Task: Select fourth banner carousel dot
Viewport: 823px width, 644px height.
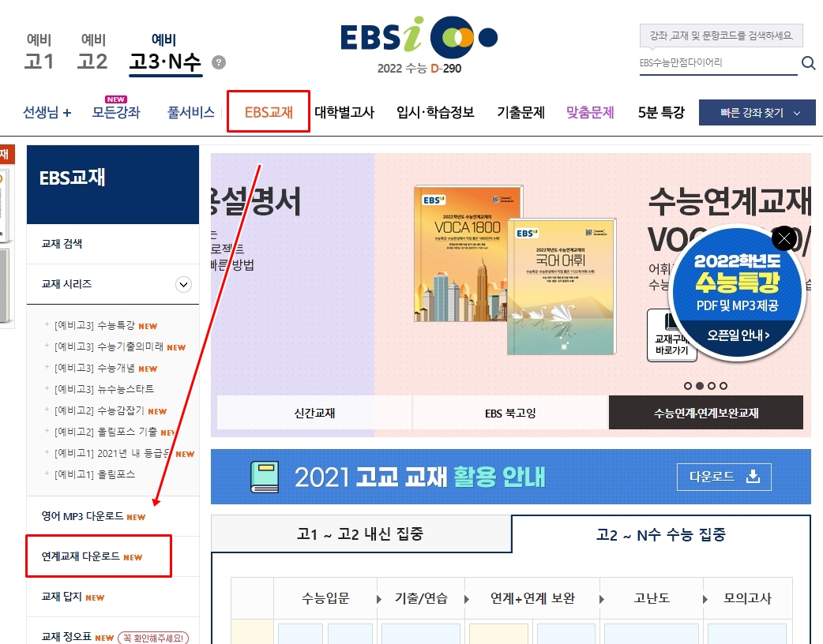Action: [x=723, y=386]
